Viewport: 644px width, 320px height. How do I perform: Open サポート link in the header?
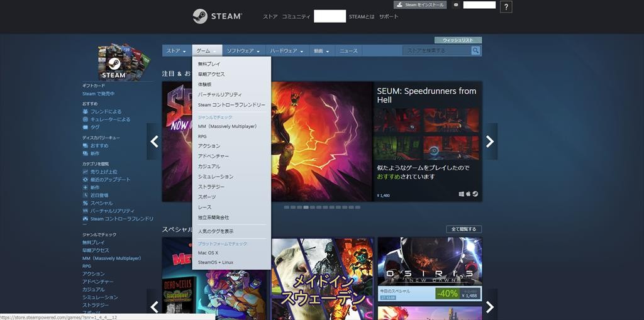tap(389, 17)
